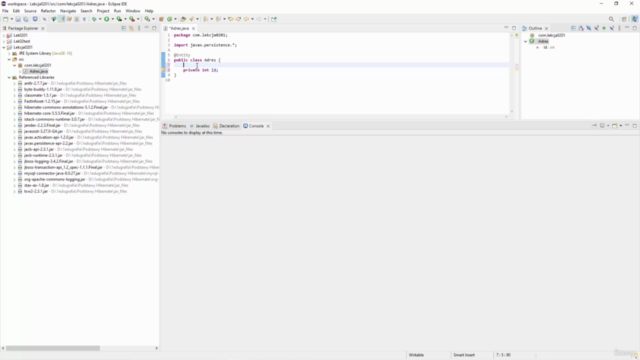The image size is (640, 360).
Task: Expand the Lek02test project
Action: tap(4, 41)
